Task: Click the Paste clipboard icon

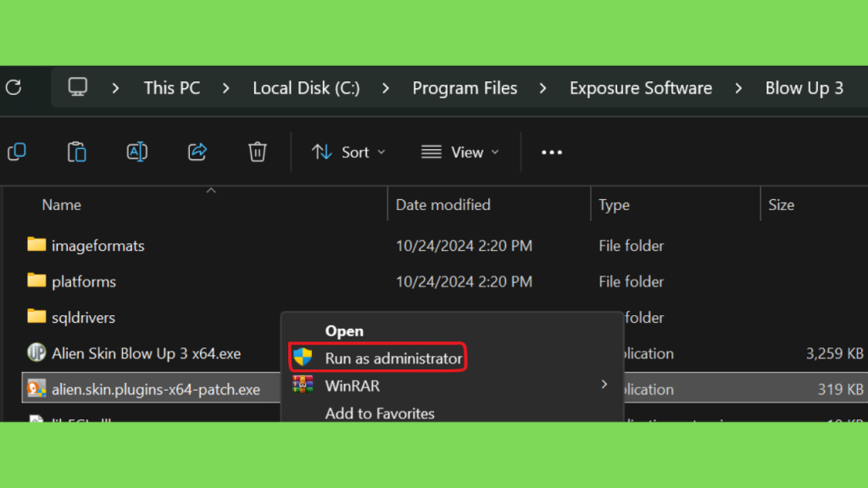Action: click(76, 152)
